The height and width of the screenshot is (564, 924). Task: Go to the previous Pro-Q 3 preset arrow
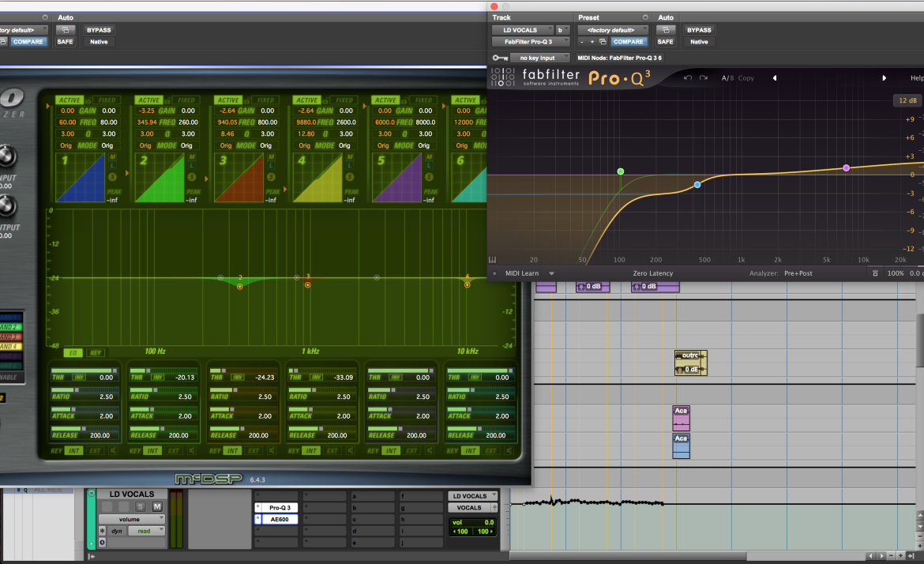coord(775,77)
